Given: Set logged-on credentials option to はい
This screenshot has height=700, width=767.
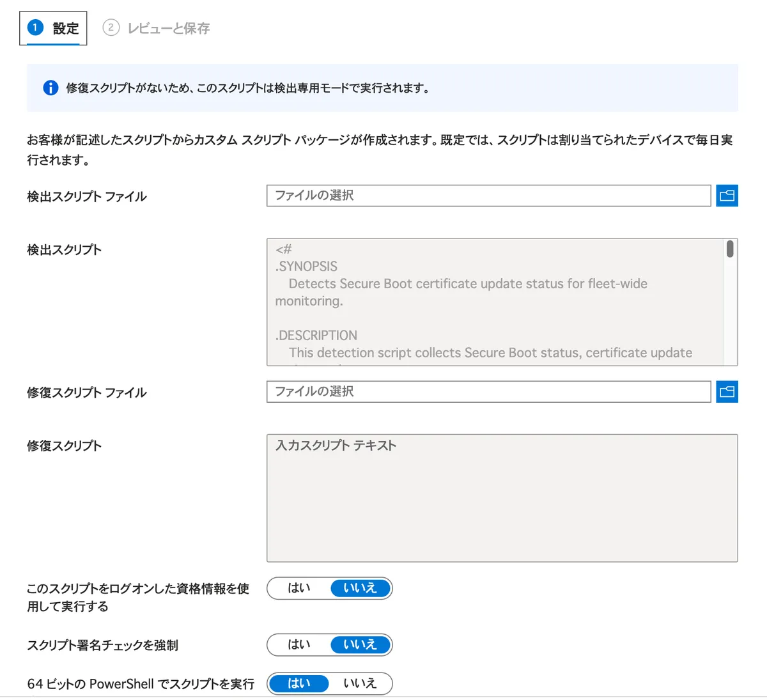Looking at the screenshot, I should click(x=298, y=588).
